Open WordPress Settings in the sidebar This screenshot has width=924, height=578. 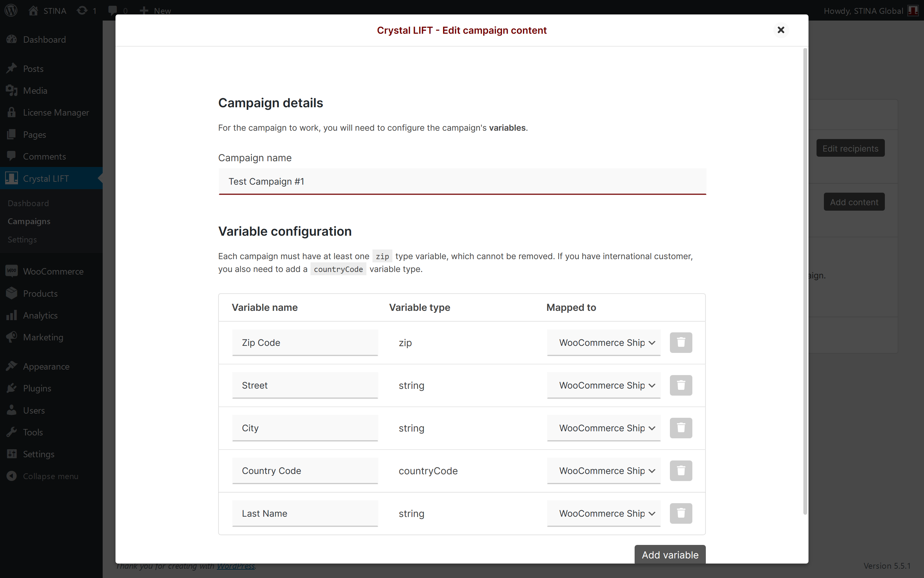pos(51,454)
